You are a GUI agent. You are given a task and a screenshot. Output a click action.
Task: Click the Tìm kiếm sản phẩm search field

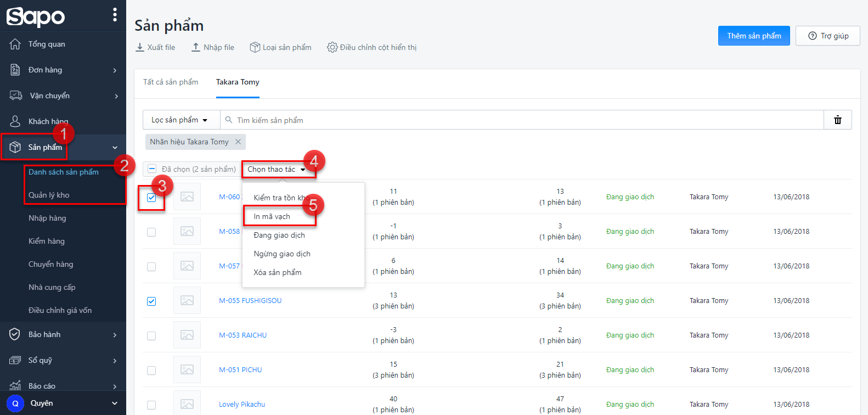(x=521, y=120)
